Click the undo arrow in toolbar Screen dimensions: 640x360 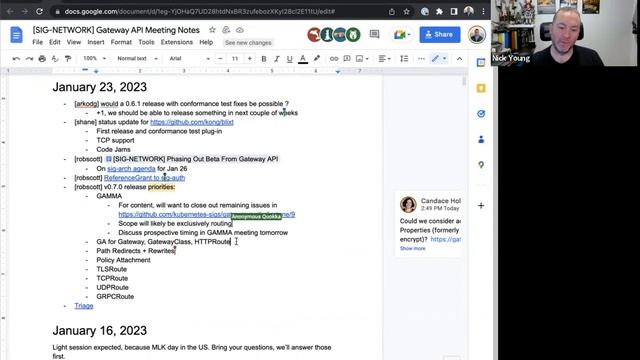(x=16, y=59)
